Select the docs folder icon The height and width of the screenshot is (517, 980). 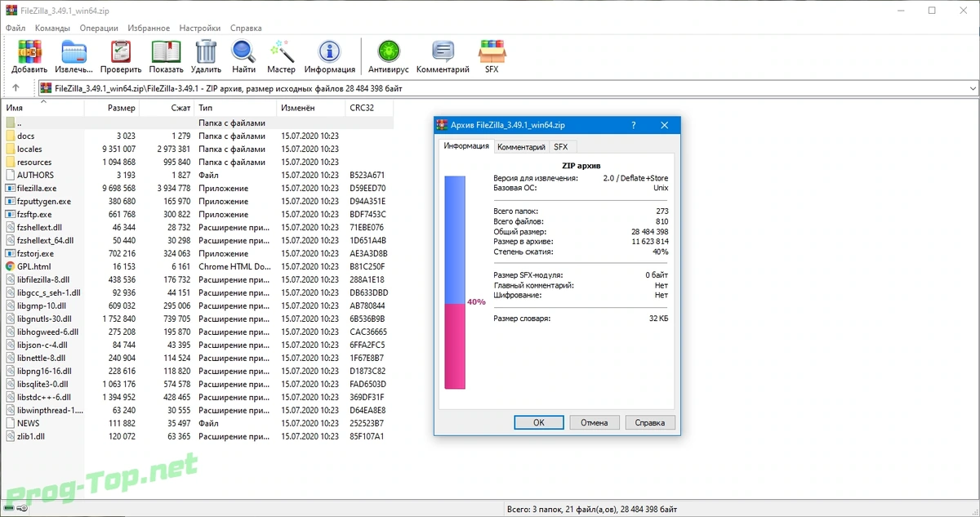click(11, 136)
